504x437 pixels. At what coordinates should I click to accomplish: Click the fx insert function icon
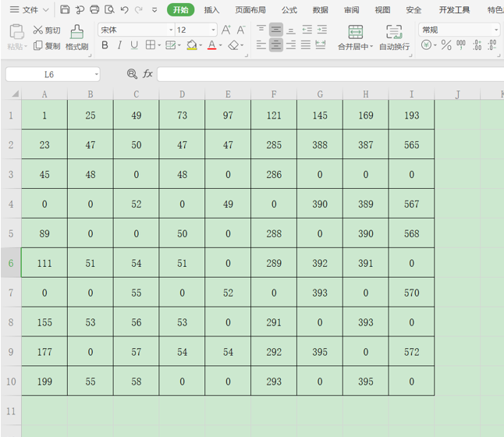(x=147, y=74)
